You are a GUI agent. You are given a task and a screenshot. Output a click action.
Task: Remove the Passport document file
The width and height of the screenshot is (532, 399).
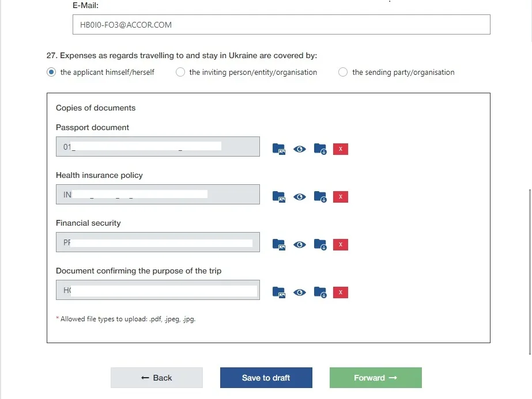340,149
